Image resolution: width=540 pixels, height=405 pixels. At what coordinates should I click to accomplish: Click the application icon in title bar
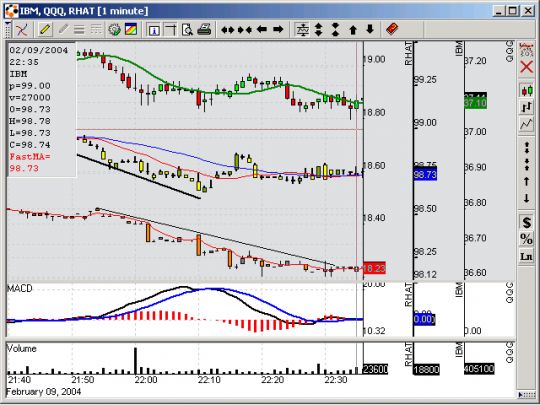(11, 11)
